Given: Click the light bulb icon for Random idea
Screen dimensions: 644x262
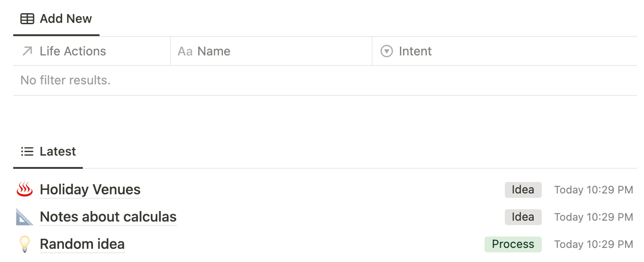Looking at the screenshot, I should 25,244.
